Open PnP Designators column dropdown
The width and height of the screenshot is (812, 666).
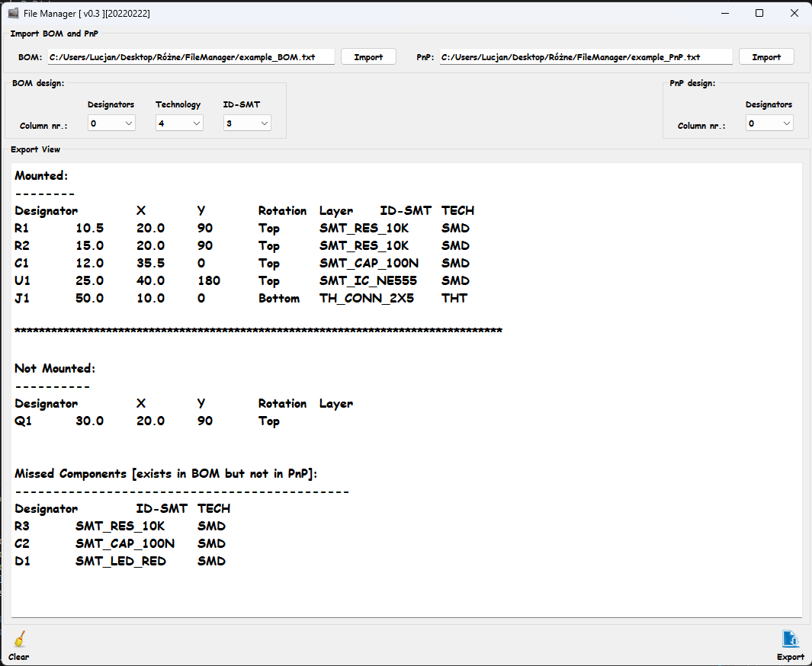[x=769, y=123]
